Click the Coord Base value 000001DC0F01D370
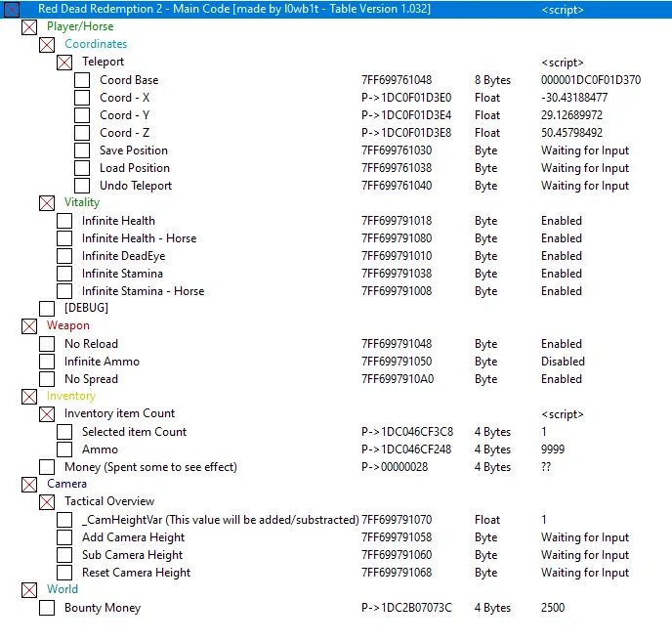This screenshot has height=642, width=672. point(591,80)
